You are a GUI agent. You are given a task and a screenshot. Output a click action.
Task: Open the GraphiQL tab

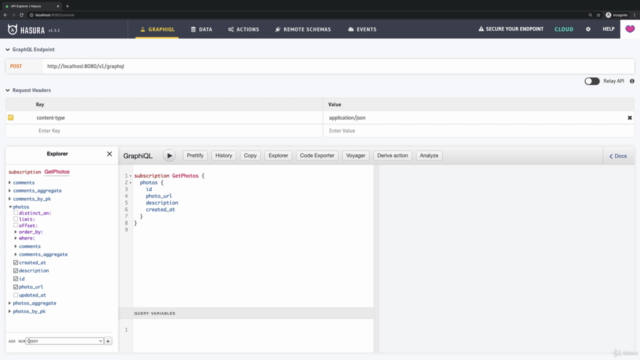pos(157,29)
